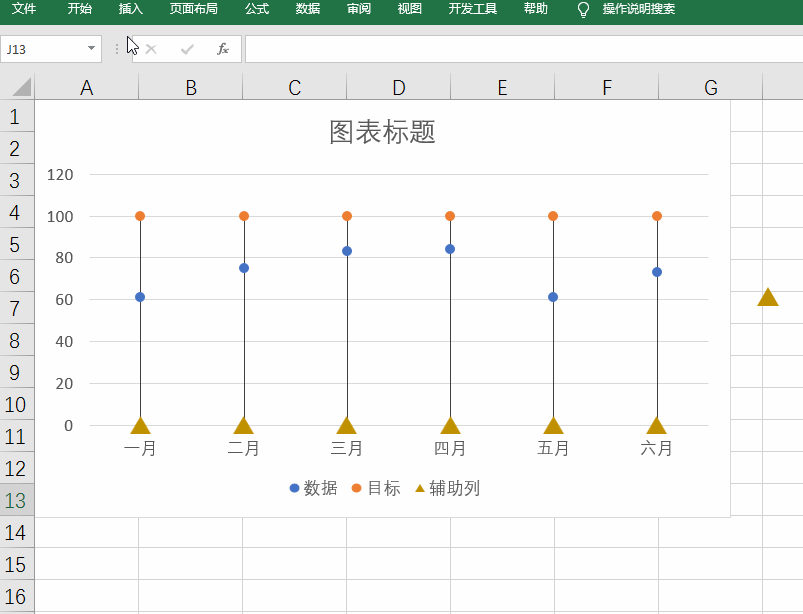Viewport: 803px width, 614px height.
Task: Click the 二月 axis label
Action: pos(243,448)
